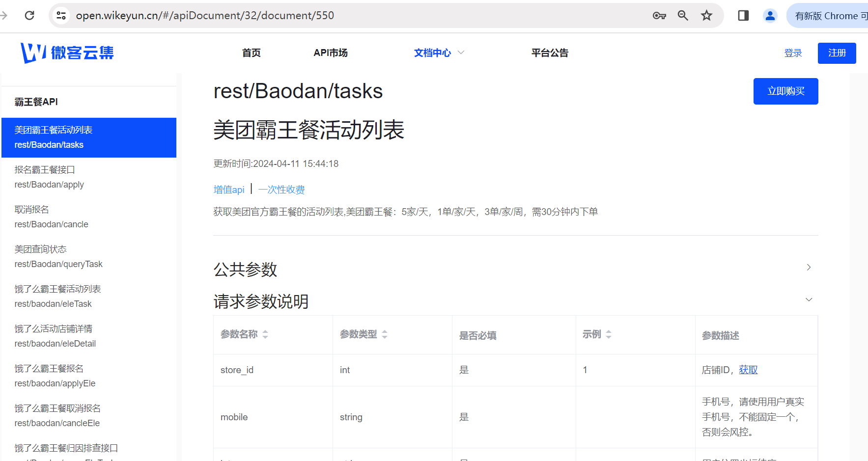The image size is (868, 461).
Task: Open API市场 in top navigation
Action: 331,53
